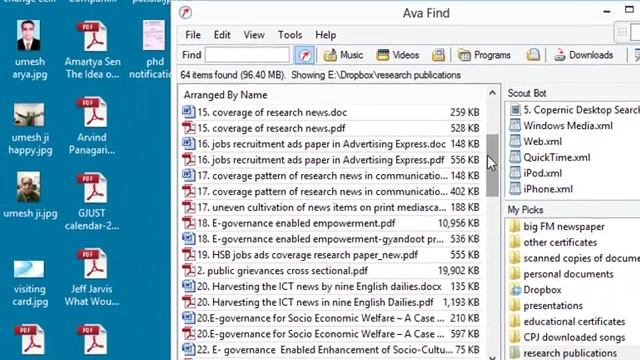Select Arvind Panagari PDF desktop icon
This screenshot has height=360, width=640.
[92, 126]
